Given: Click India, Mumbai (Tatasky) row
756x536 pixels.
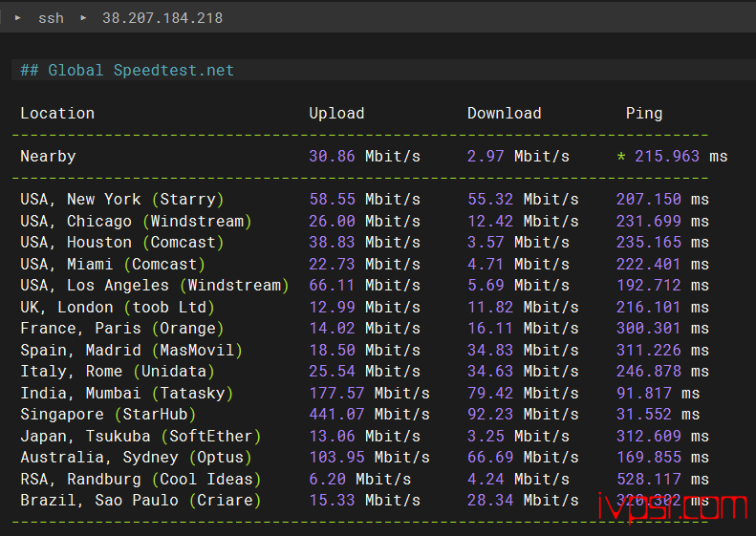Looking at the screenshot, I should 127,394.
